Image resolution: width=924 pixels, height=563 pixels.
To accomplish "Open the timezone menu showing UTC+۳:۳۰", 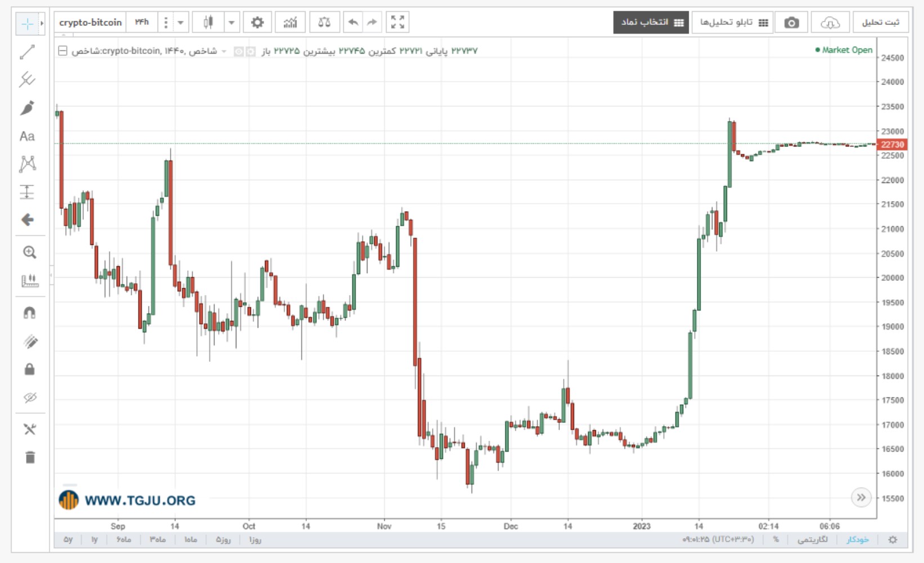I will 718,539.
